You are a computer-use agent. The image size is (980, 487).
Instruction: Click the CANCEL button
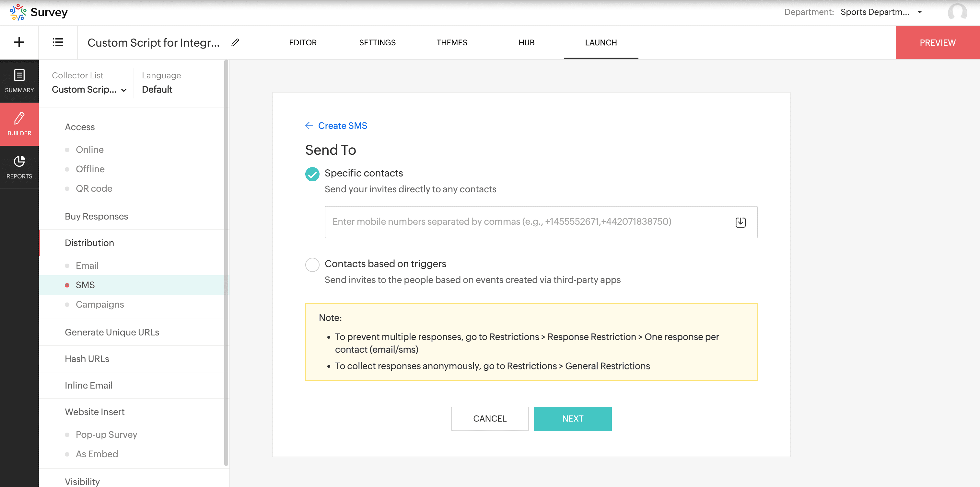[489, 419]
